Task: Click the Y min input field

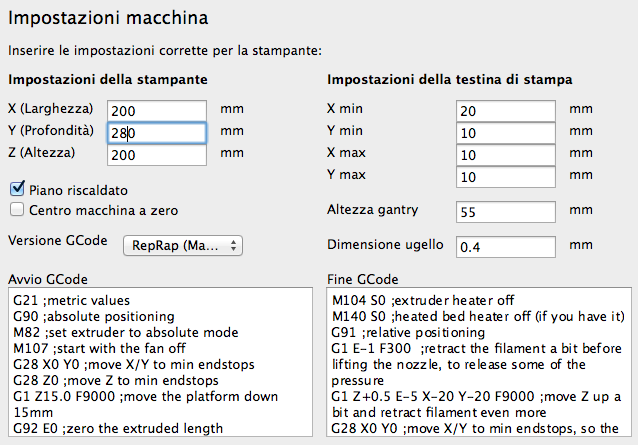Action: (506, 132)
